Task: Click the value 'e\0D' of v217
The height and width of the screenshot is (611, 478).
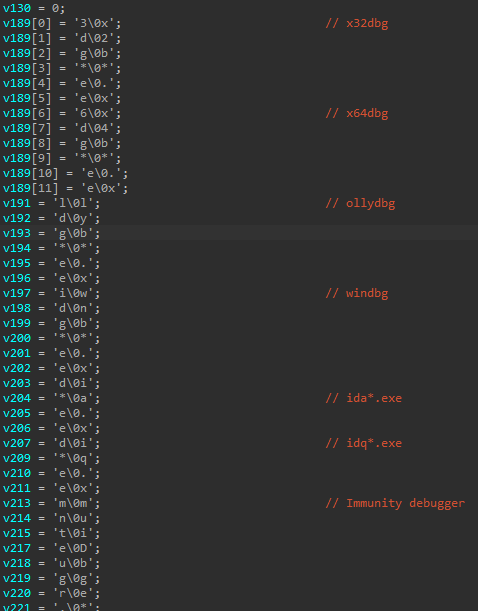Action: [x=73, y=549]
